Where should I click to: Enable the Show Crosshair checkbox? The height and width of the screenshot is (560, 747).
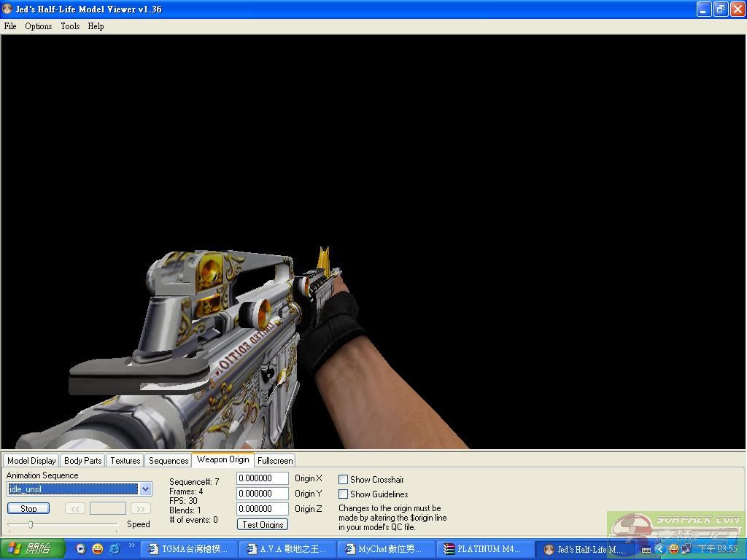pyautogui.click(x=343, y=480)
